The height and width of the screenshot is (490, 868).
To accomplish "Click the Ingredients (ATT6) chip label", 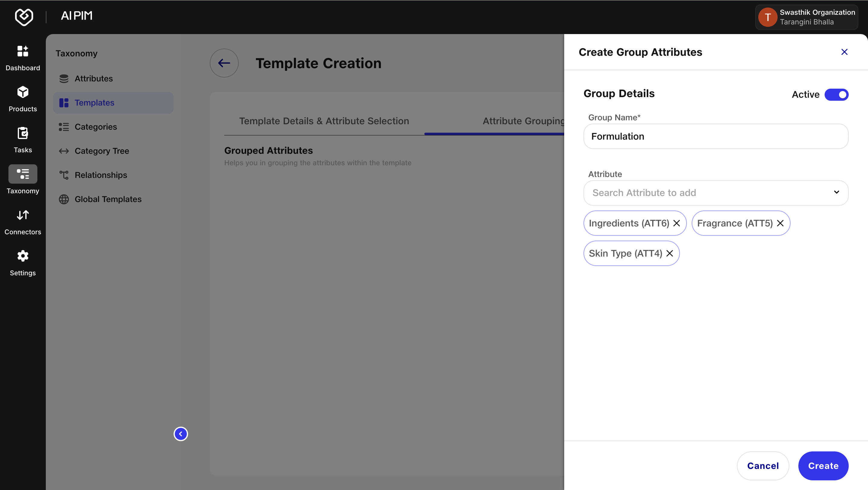I will point(629,223).
